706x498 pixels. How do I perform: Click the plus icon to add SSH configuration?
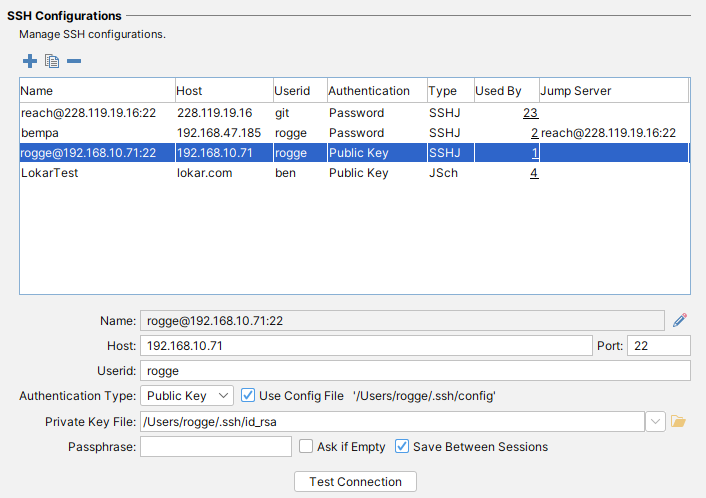coord(30,62)
